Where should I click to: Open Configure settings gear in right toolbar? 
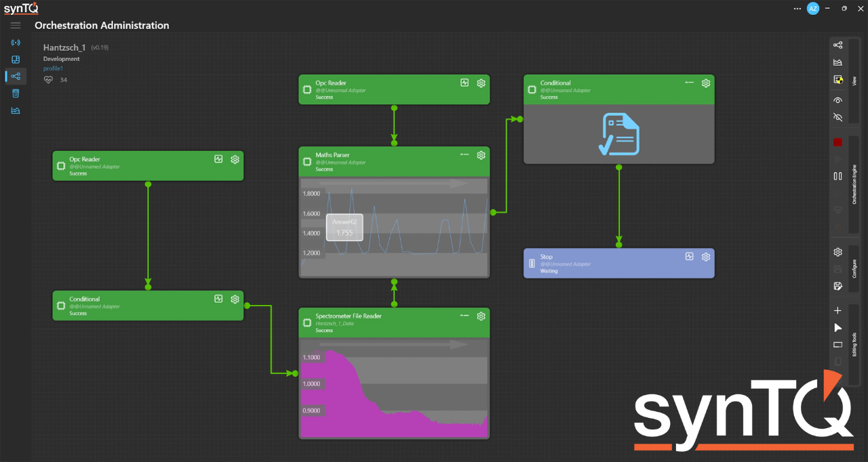pos(837,252)
